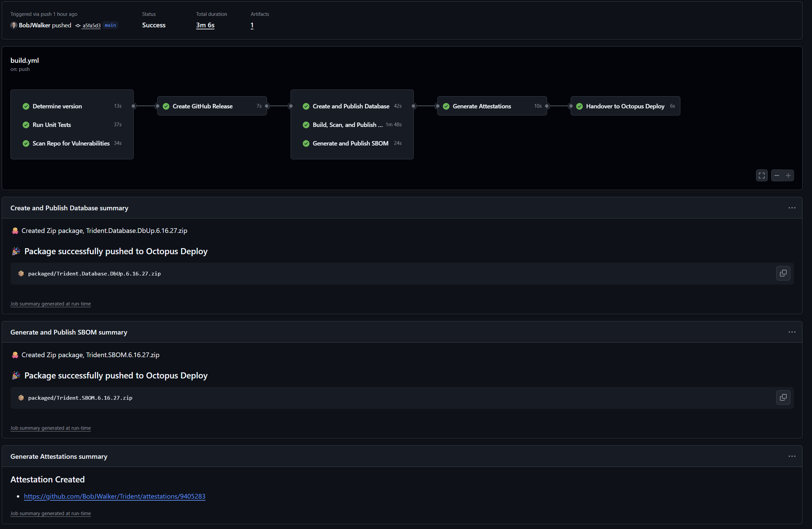Image resolution: width=812 pixels, height=529 pixels.
Task: Click the package icon beside Trident.Database.DbUp path
Action: pyautogui.click(x=21, y=273)
